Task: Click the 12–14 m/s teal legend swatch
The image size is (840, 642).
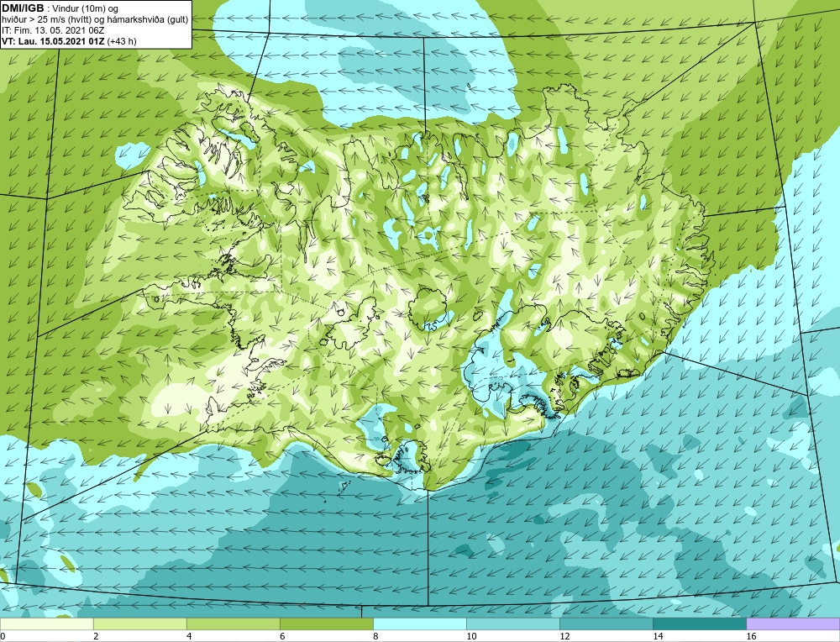Action: tap(606, 624)
